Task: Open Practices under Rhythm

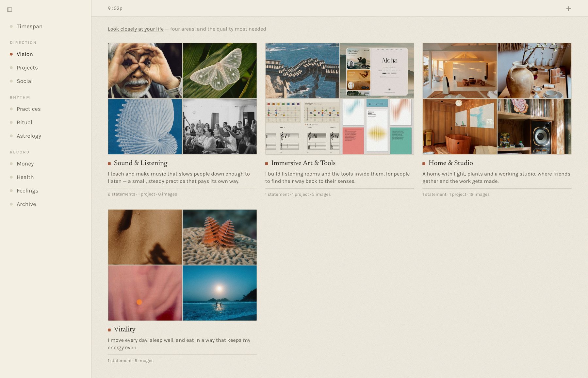Action: (x=29, y=109)
